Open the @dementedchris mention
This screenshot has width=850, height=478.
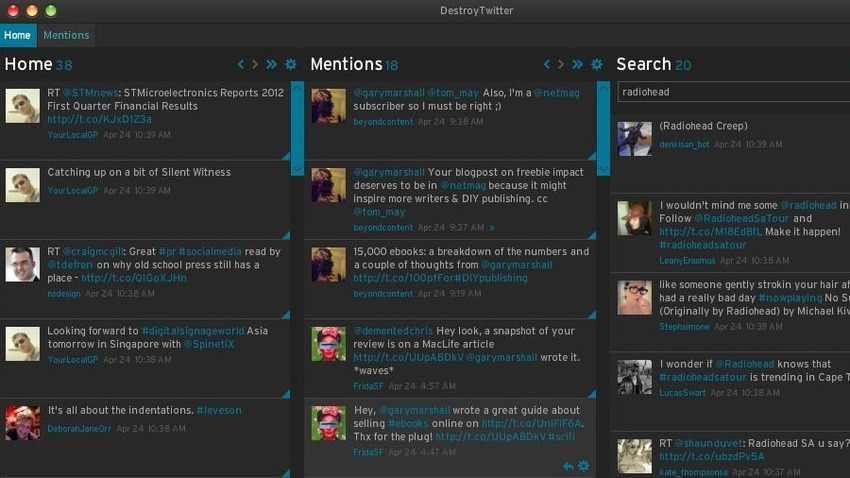pyautogui.click(x=393, y=331)
